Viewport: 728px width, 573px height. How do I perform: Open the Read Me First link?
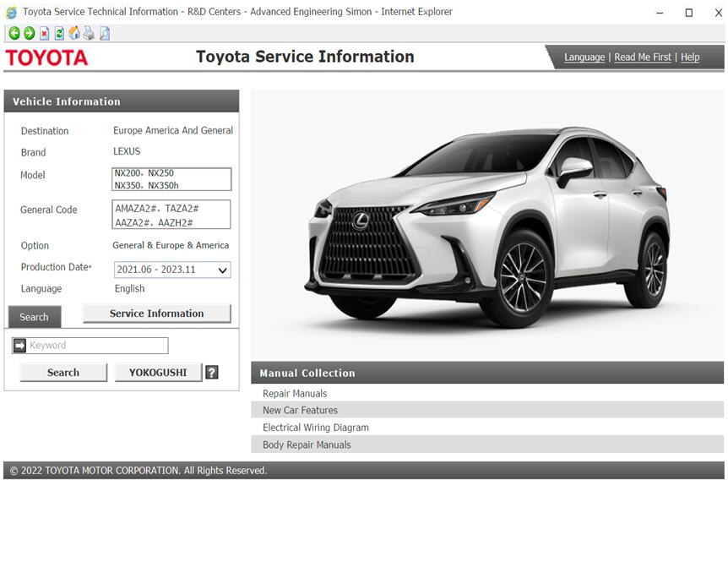643,57
